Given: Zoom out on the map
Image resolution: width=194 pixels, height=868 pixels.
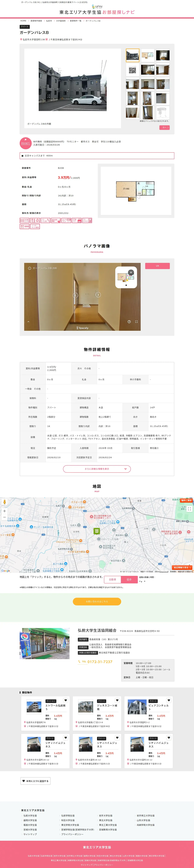Looking at the screenshot, I should 4,517.
